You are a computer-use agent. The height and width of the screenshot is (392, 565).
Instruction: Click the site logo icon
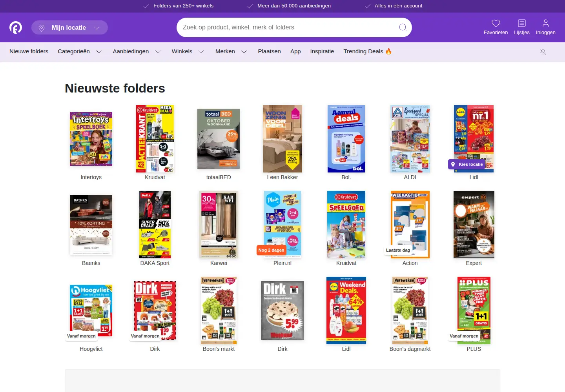pyautogui.click(x=16, y=27)
